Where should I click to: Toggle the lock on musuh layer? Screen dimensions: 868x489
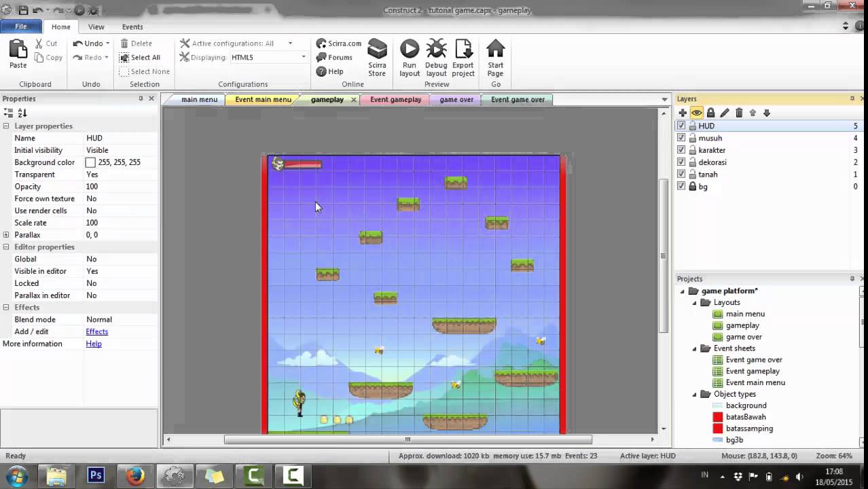point(693,138)
